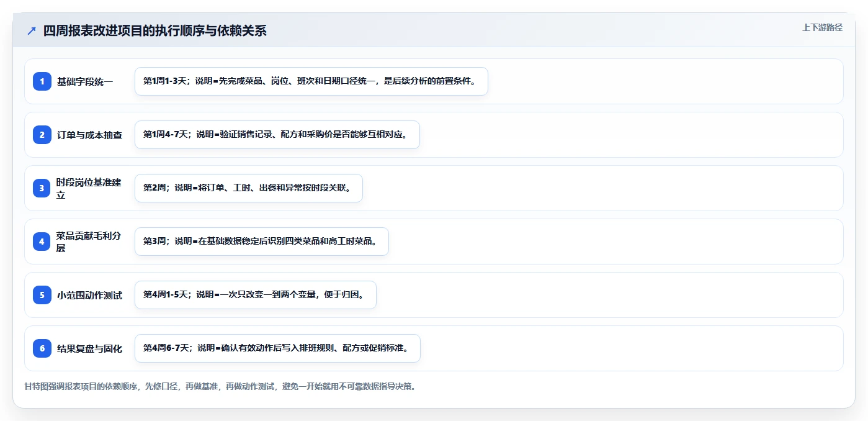This screenshot has width=868, height=421.
Task: Click the title 四周报表改进项目的执行顺序与依赖关系
Action: [155, 31]
